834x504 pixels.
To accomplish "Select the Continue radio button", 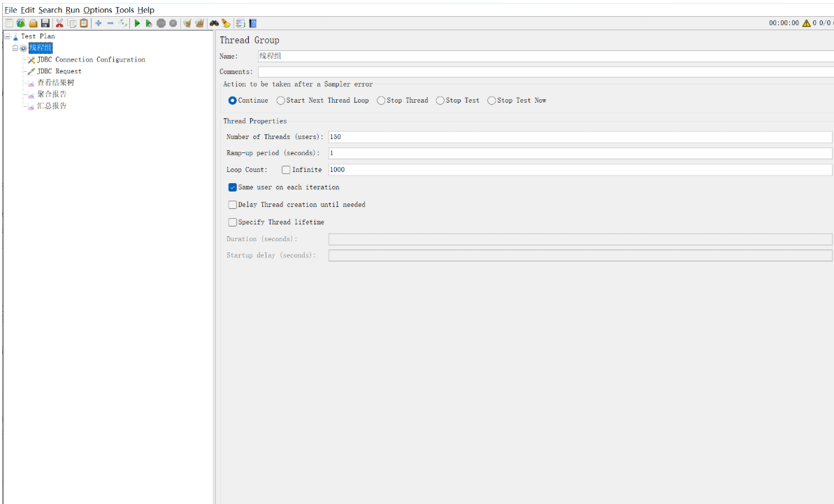I will coord(232,101).
